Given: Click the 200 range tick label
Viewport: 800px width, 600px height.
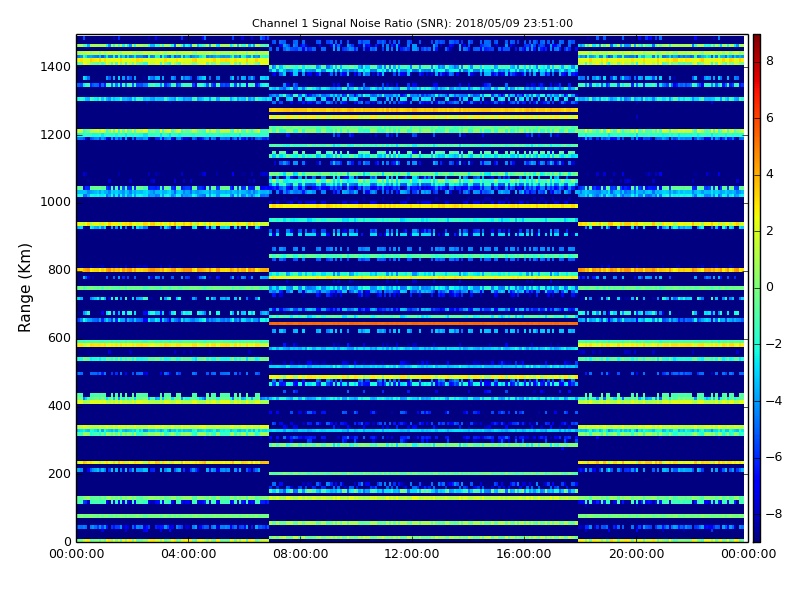Looking at the screenshot, I should click(x=59, y=473).
